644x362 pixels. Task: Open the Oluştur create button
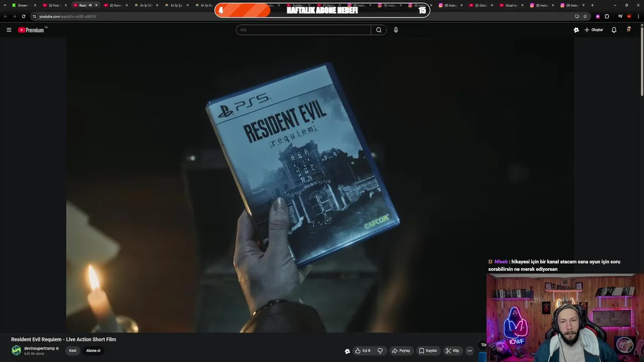click(594, 30)
